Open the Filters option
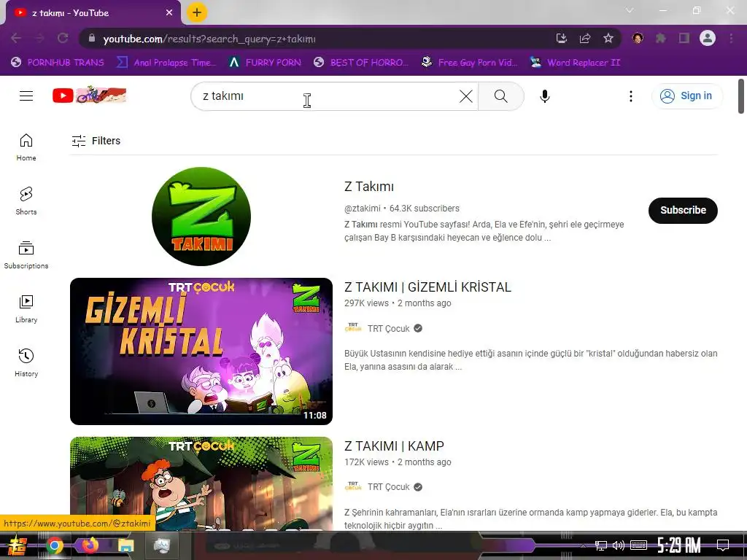 96,141
